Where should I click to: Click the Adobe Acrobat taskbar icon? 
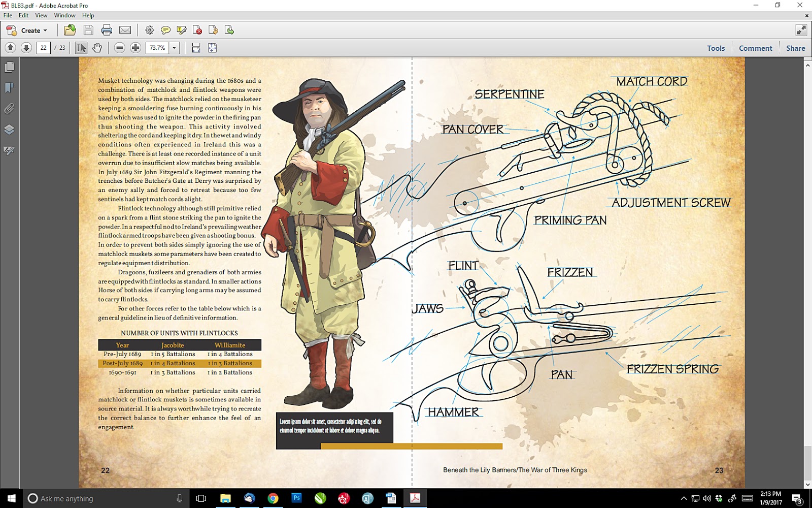415,498
